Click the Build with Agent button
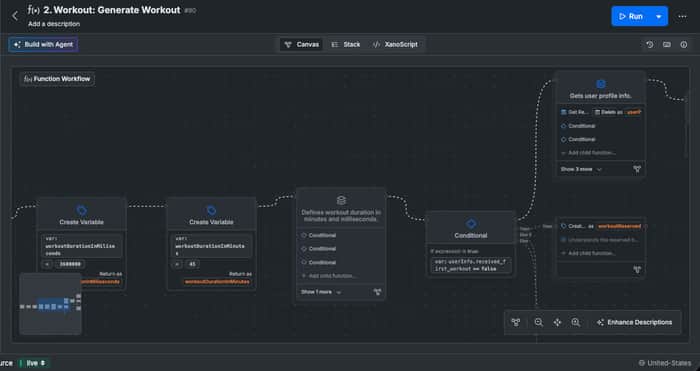 tap(43, 44)
